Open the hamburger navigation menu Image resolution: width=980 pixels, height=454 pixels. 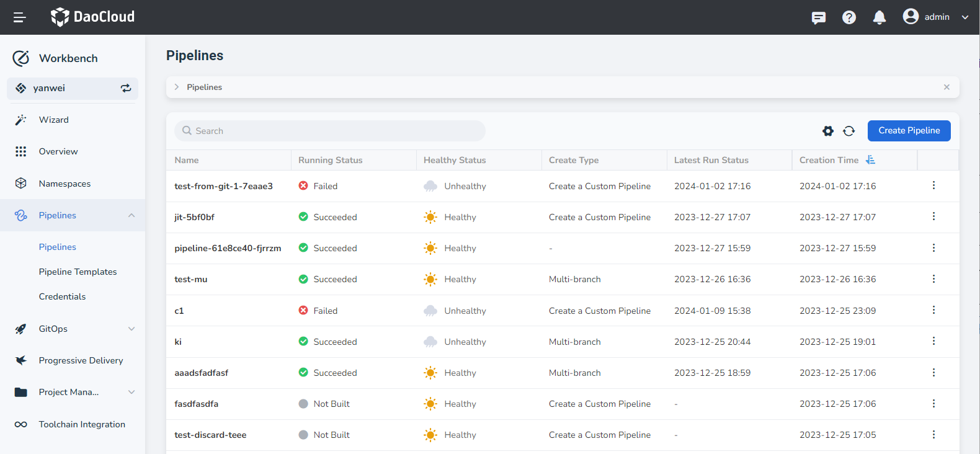coord(19,17)
